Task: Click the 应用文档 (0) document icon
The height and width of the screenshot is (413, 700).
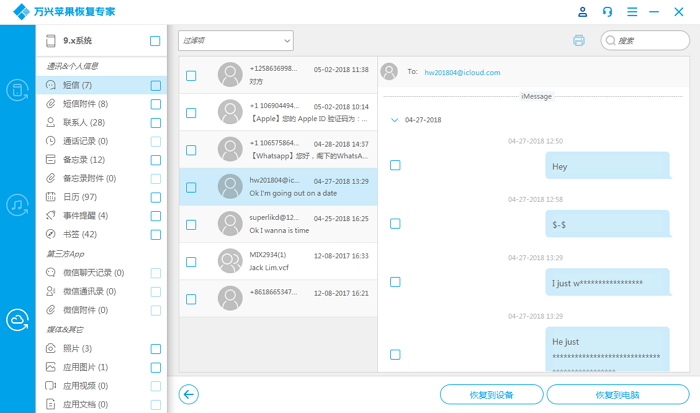Action: tap(51, 404)
